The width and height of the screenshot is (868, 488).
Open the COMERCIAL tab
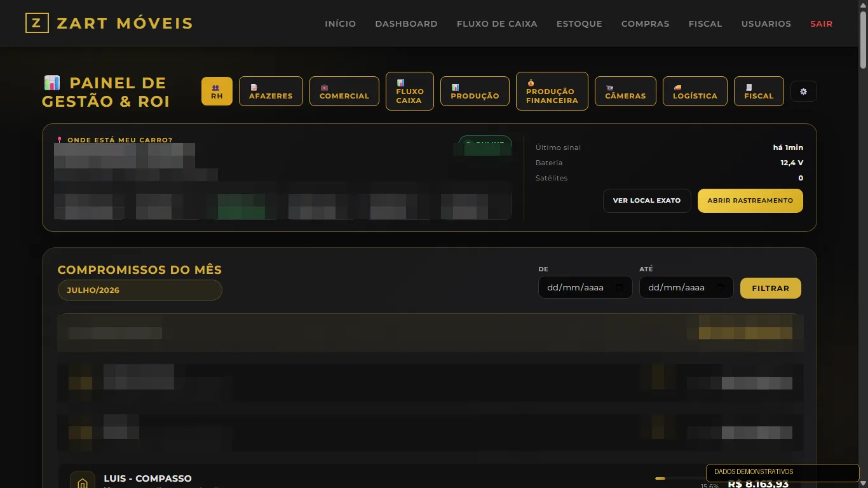pyautogui.click(x=344, y=91)
